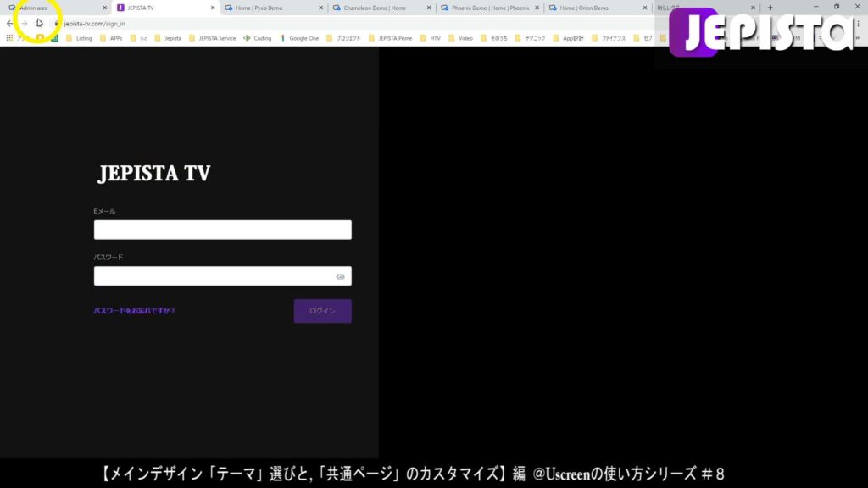Close the Phoenix Demo tab

[x=537, y=8]
